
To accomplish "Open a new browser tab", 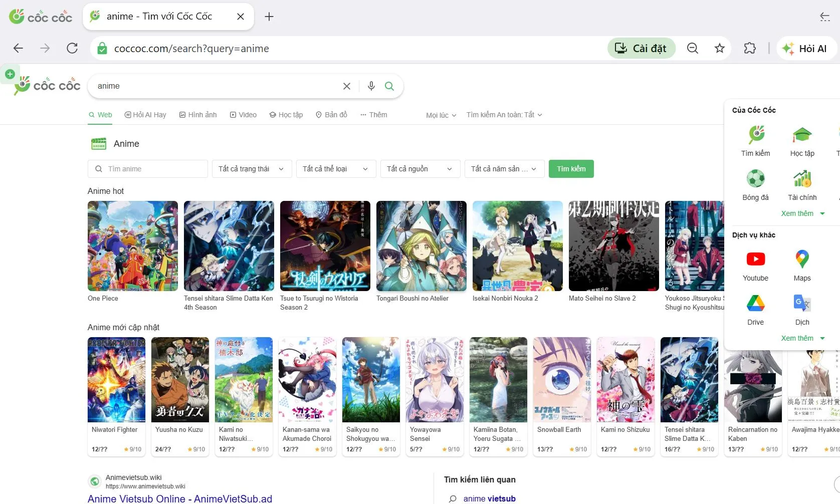I will [269, 17].
